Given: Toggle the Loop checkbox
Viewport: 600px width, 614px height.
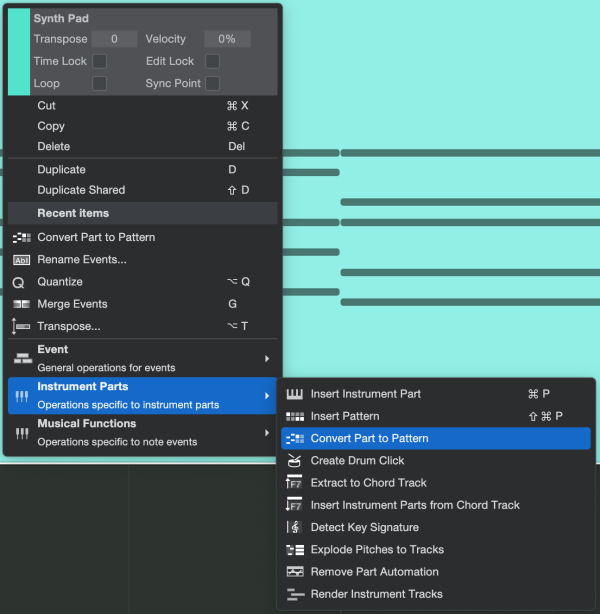Looking at the screenshot, I should [99, 83].
